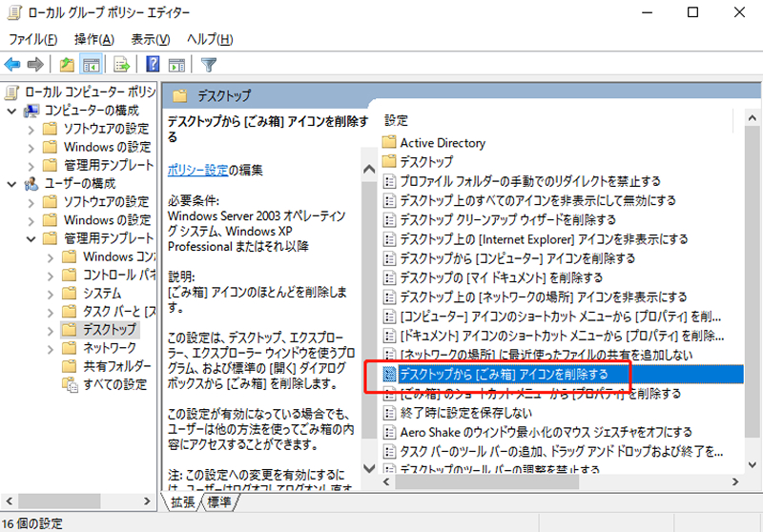Click the Back arrow toolbar icon
Screen dimensions: 763x532
click(12, 64)
